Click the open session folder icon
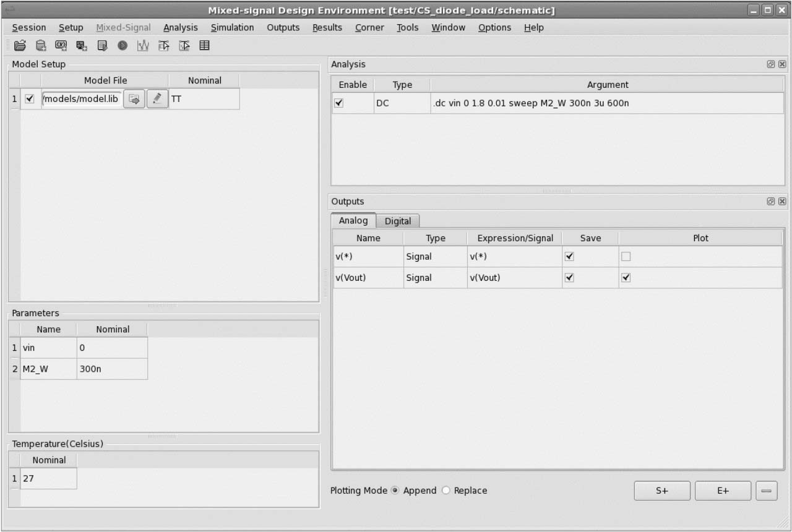 point(20,45)
